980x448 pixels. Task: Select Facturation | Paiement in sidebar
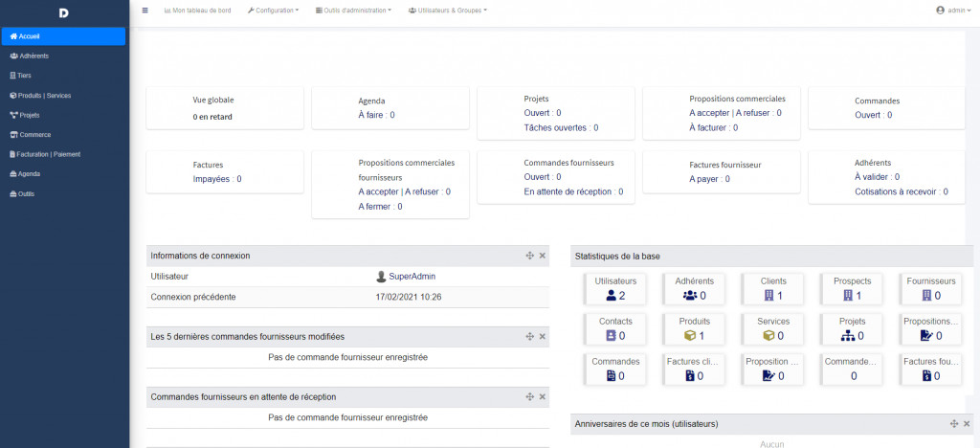(x=47, y=154)
